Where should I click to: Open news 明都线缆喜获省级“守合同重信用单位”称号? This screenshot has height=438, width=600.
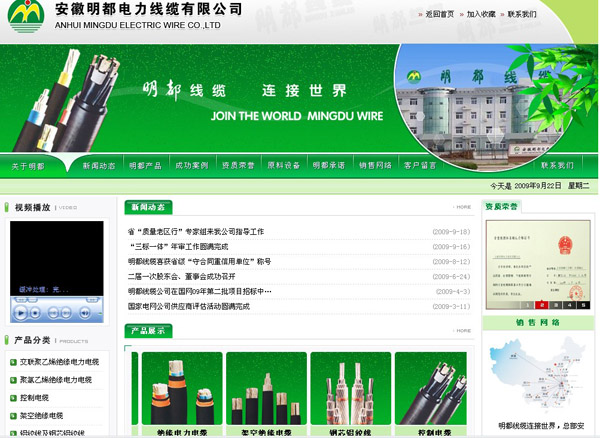click(199, 262)
